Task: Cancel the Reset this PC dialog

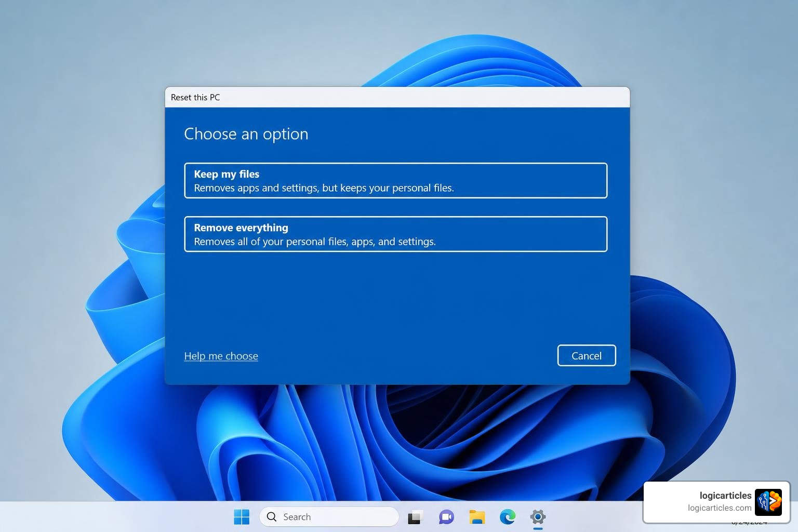Action: (587, 355)
